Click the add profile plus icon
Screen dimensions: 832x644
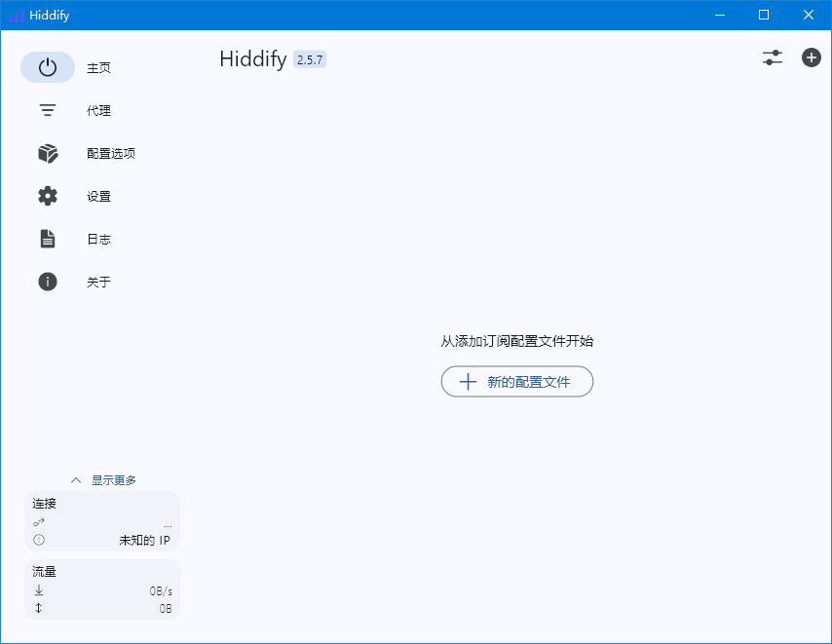[x=812, y=57]
